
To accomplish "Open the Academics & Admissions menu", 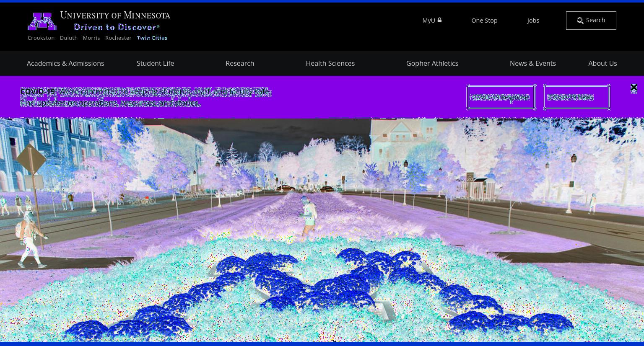I will point(65,63).
